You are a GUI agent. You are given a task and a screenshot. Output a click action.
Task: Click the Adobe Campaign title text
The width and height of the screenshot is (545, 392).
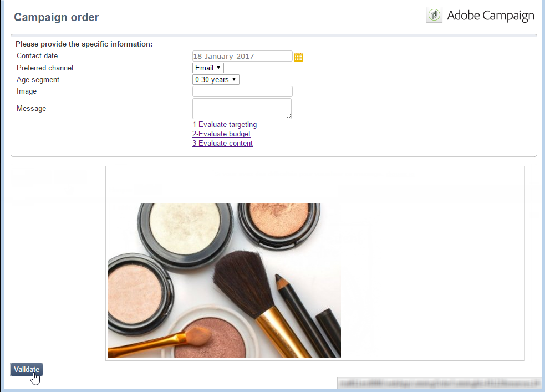click(491, 16)
